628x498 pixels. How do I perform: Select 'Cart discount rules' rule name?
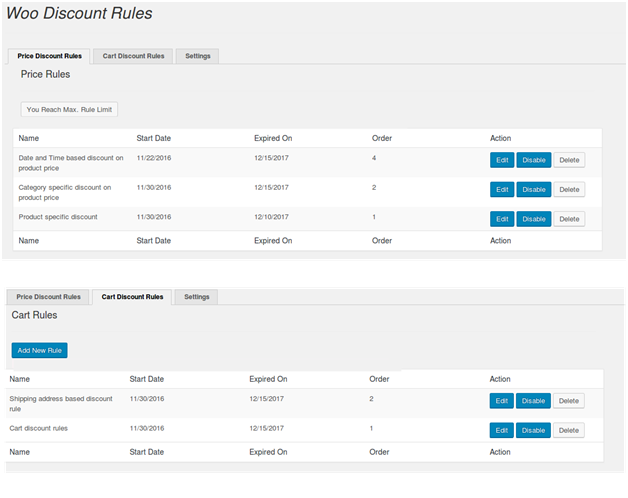point(38,428)
